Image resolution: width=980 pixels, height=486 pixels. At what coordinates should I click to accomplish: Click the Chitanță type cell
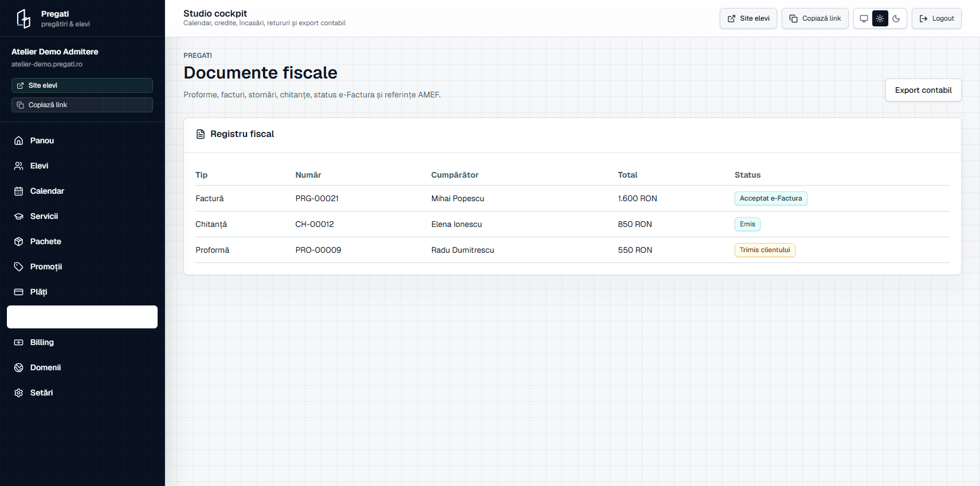[211, 224]
